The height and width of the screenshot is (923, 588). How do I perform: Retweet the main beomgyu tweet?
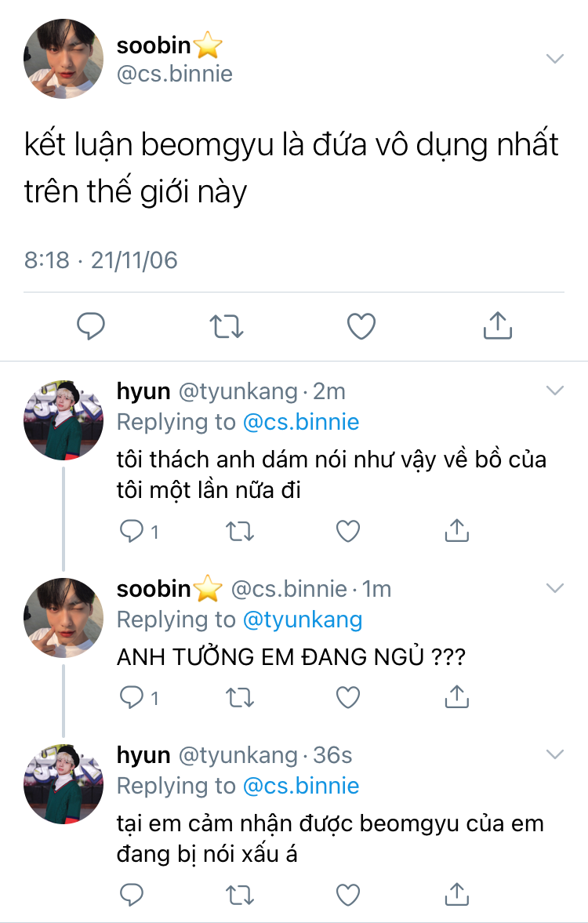pos(227,325)
